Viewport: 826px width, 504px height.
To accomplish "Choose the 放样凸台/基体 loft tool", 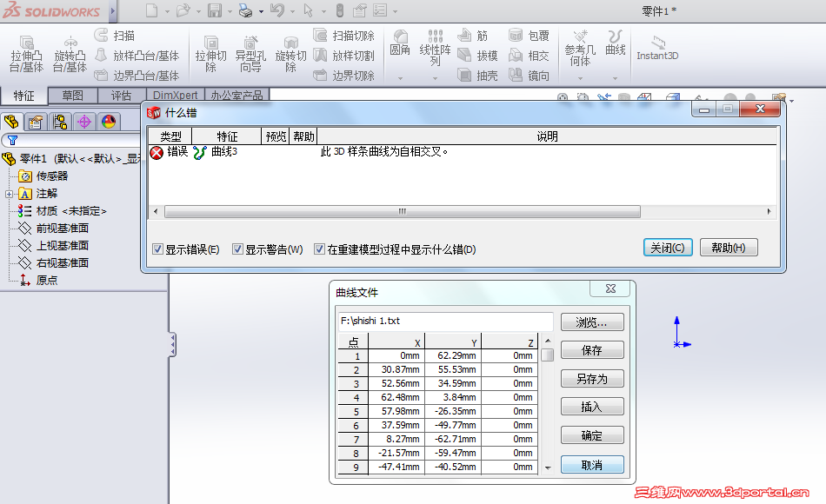I will click(137, 56).
